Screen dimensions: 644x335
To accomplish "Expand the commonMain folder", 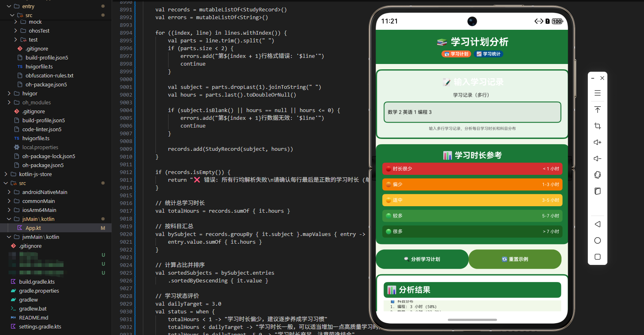I will pos(9,201).
